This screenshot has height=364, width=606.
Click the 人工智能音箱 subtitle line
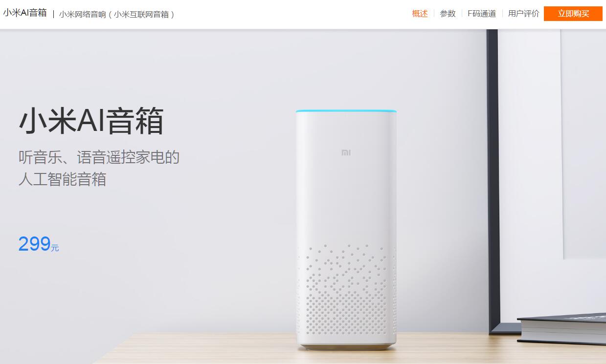(x=62, y=179)
